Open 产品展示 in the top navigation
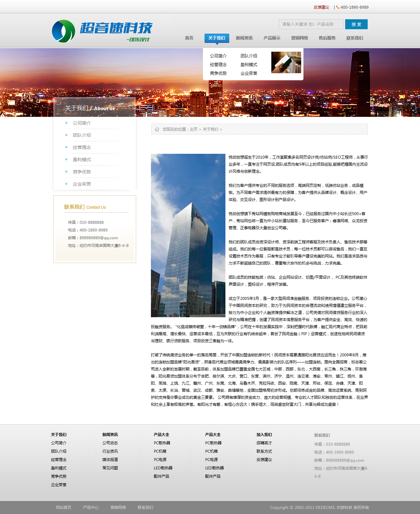The image size is (420, 514). [272, 38]
